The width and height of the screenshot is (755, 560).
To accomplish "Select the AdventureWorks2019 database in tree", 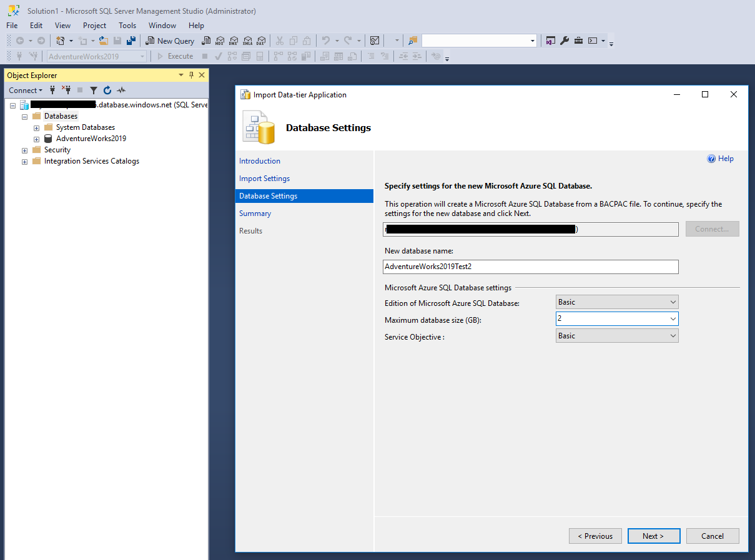I will coord(91,139).
